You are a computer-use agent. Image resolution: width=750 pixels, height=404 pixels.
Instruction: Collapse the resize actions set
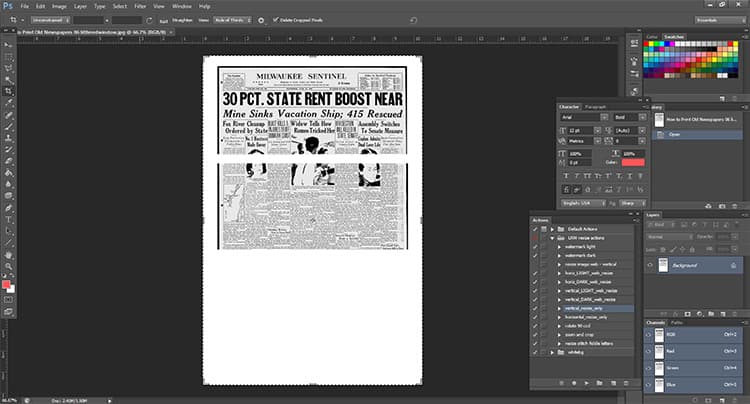point(552,238)
